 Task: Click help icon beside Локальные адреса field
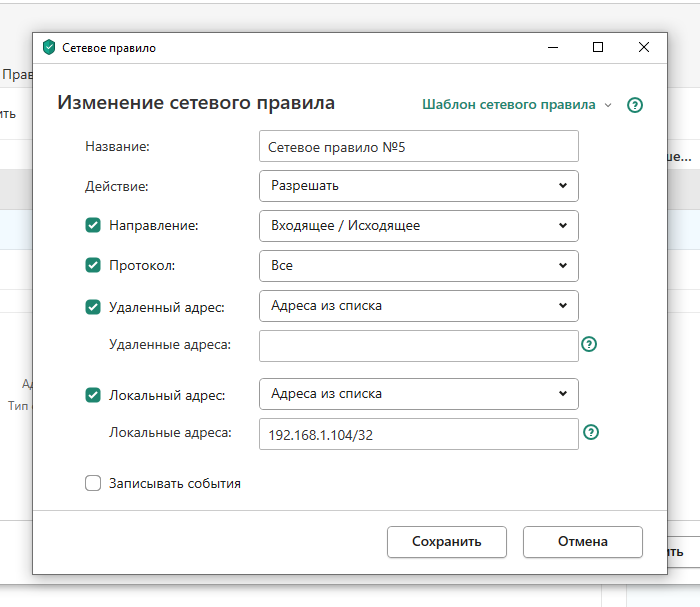(x=591, y=433)
